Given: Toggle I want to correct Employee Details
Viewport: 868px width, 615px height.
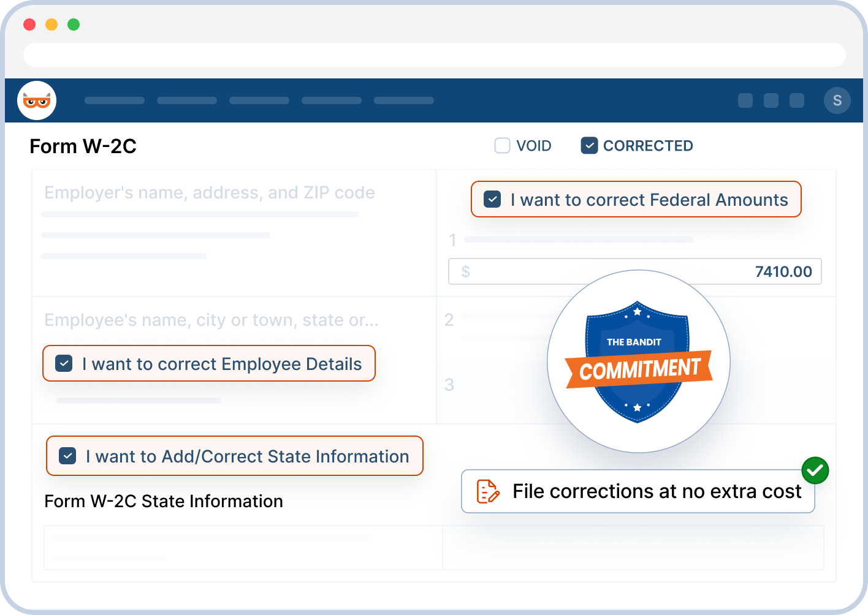Looking at the screenshot, I should pyautogui.click(x=64, y=364).
